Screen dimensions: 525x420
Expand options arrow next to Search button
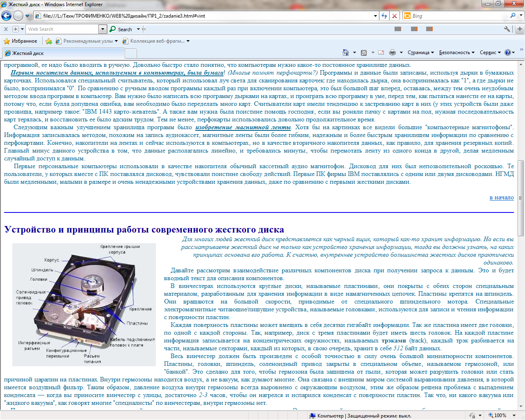pos(138,29)
